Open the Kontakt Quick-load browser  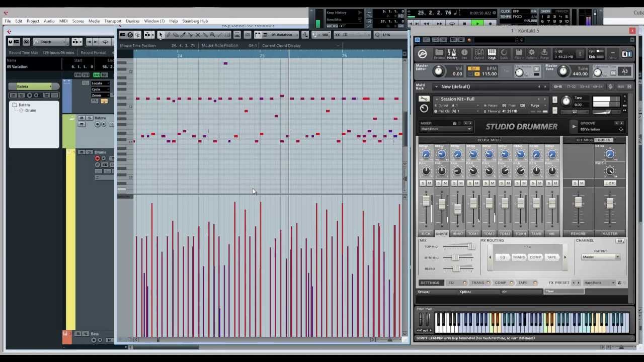[x=504, y=54]
